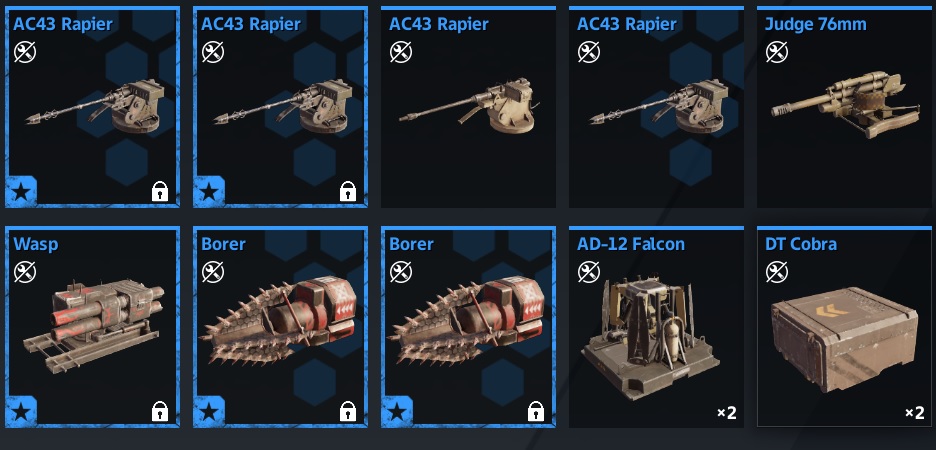Viewport: 936px width, 450px height.
Task: Click the DT Cobra title text
Action: tap(800, 244)
